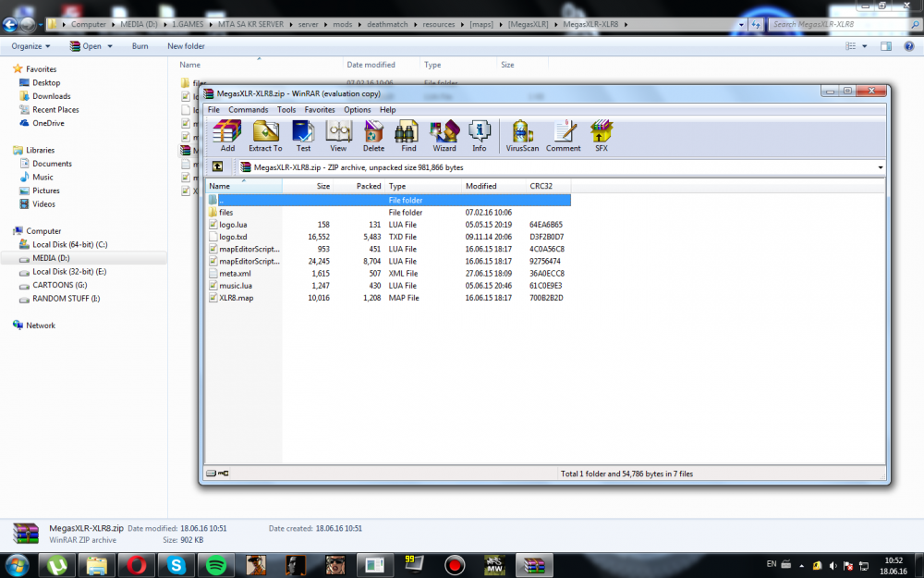Click the Burn button in Explorer
924x578 pixels.
tap(140, 46)
